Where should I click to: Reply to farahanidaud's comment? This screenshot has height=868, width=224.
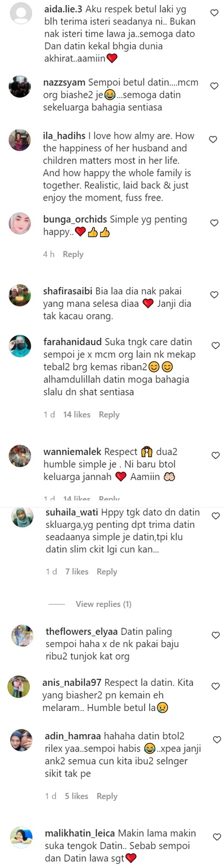pos(109,415)
